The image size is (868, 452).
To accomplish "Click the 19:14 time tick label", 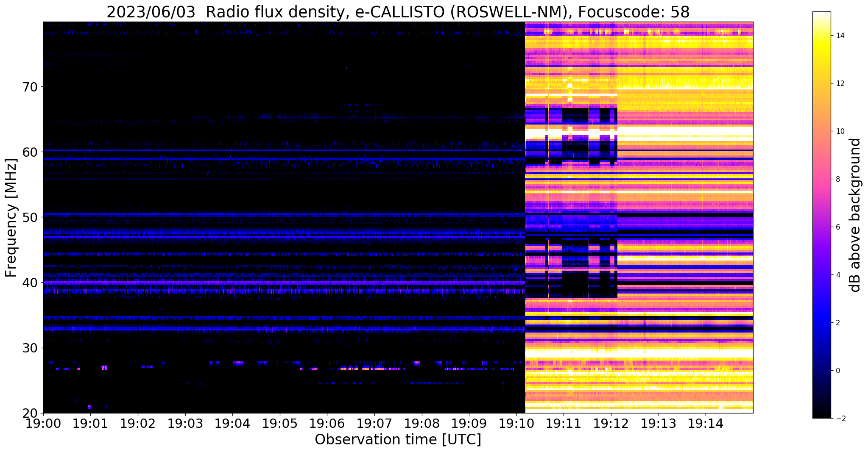I will click(x=706, y=423).
